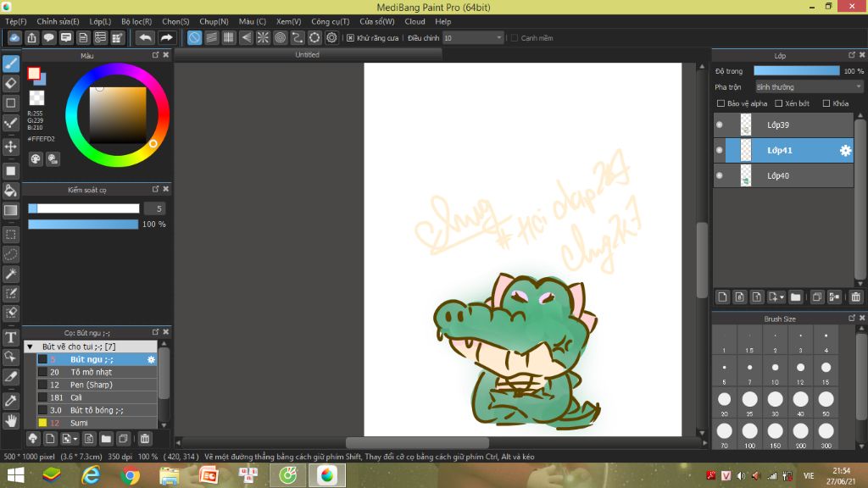Open the Pha trộn blend mode dropdown
This screenshot has height=488, width=868.
[809, 86]
